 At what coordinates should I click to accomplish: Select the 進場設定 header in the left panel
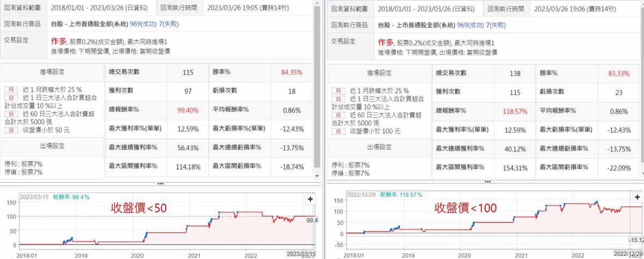pyautogui.click(x=52, y=73)
